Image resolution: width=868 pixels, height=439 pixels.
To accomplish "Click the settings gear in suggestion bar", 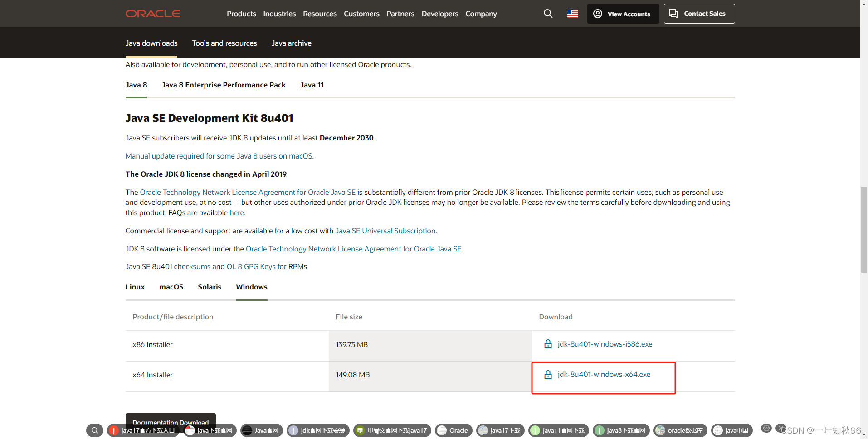I will [x=766, y=428].
